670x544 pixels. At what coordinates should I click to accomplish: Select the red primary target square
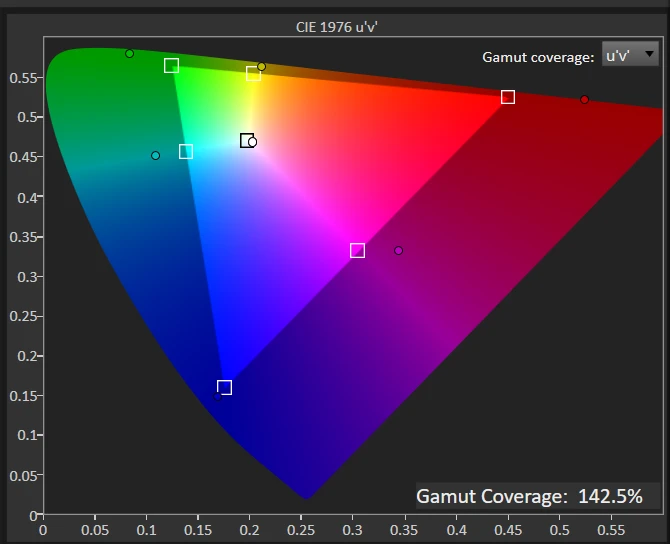(x=508, y=97)
